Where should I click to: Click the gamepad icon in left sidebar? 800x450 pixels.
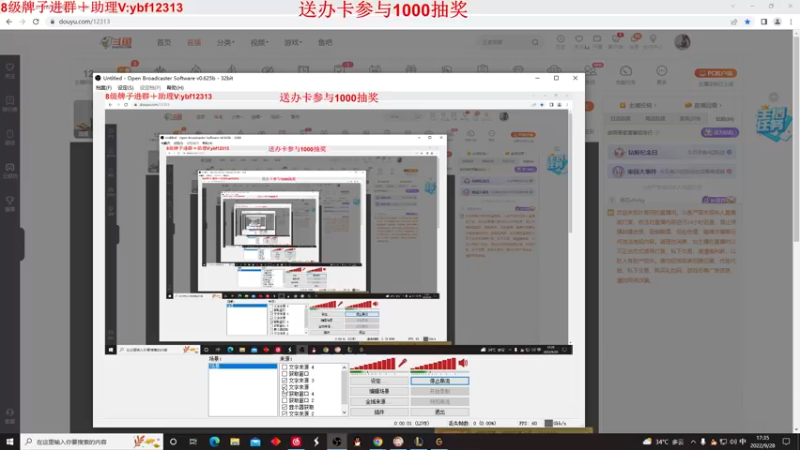click(10, 167)
